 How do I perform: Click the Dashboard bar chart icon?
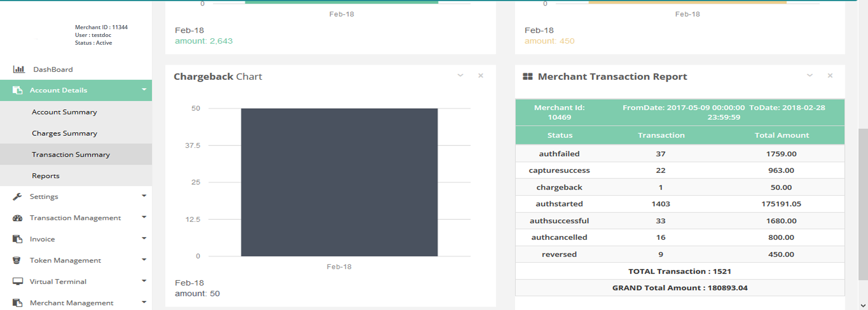[19, 69]
